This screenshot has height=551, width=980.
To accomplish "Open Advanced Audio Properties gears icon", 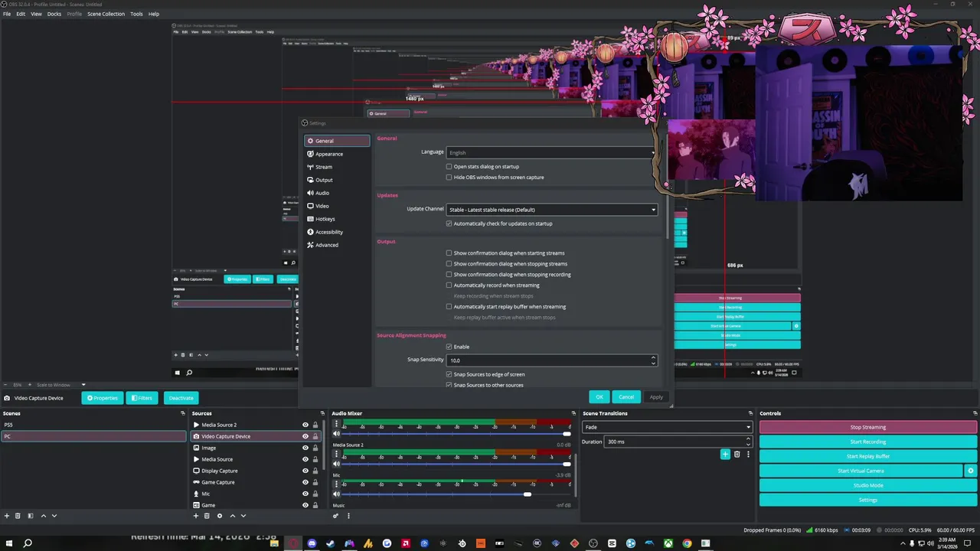I will click(x=335, y=516).
